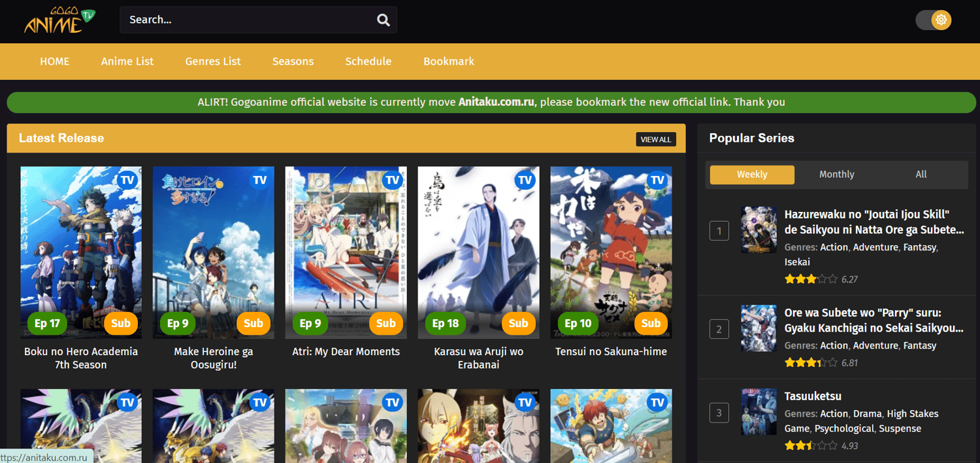Click the search magnifier icon

(384, 20)
